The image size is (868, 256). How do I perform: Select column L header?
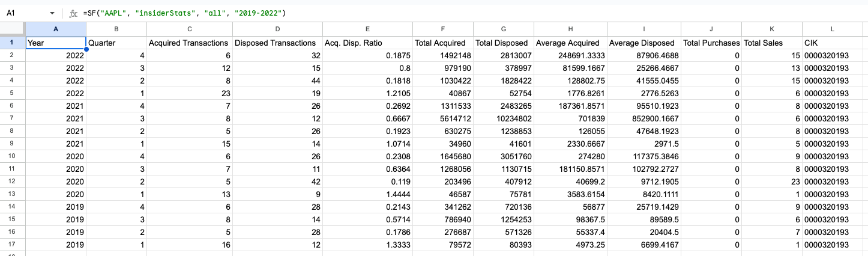pyautogui.click(x=832, y=29)
